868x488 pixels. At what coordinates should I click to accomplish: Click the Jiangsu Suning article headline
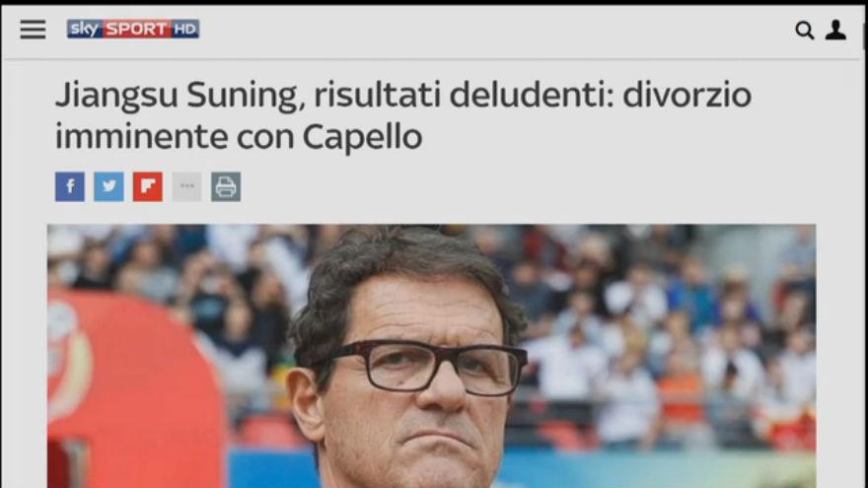click(403, 115)
